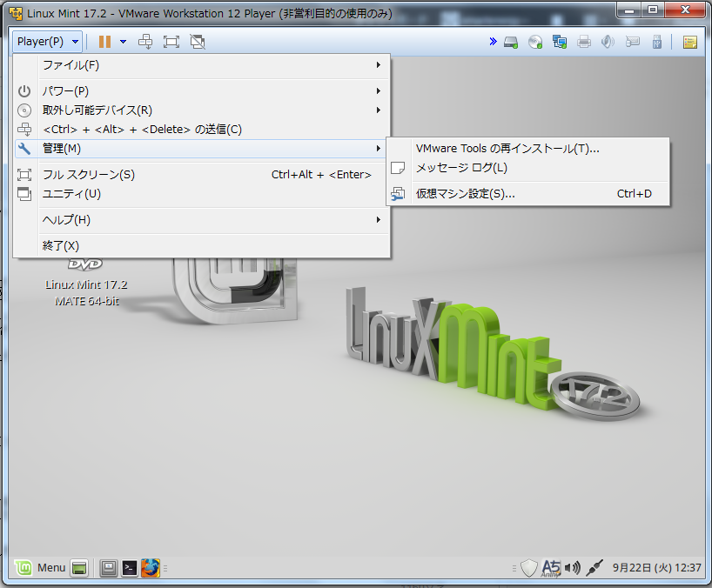Open the ヘルプ(H) submenu
Viewport: 712px width, 588px height.
point(202,220)
